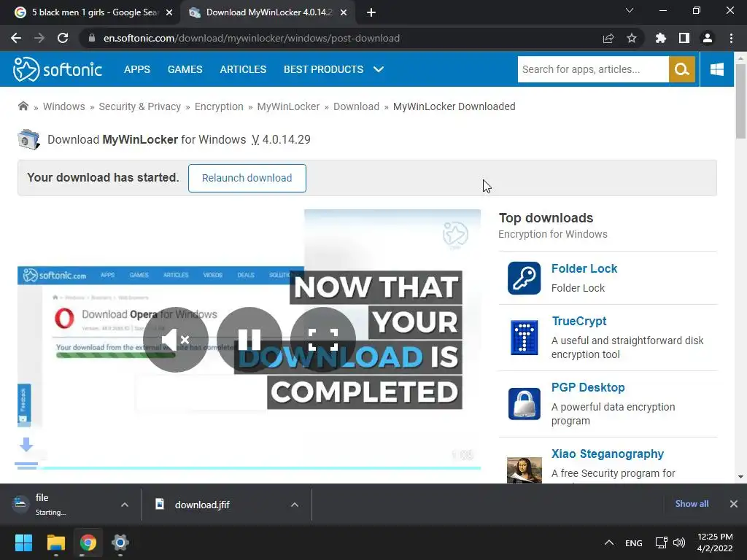Click the Folder Lock key icon

tap(524, 278)
